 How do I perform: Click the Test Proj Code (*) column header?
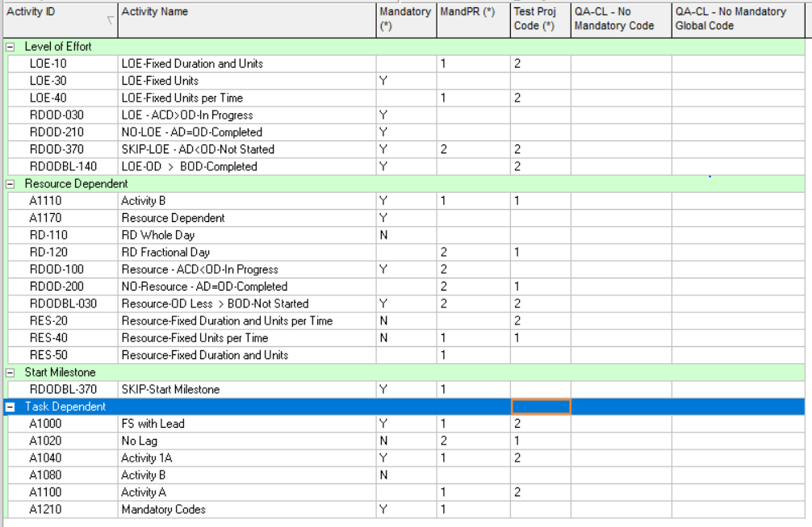point(540,19)
